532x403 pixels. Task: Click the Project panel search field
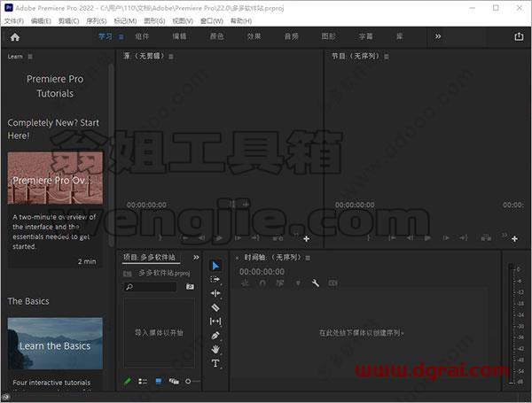(150, 287)
